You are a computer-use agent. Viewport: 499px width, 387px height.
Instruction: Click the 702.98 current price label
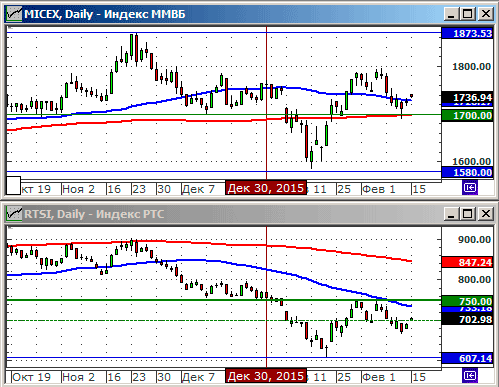pos(467,319)
